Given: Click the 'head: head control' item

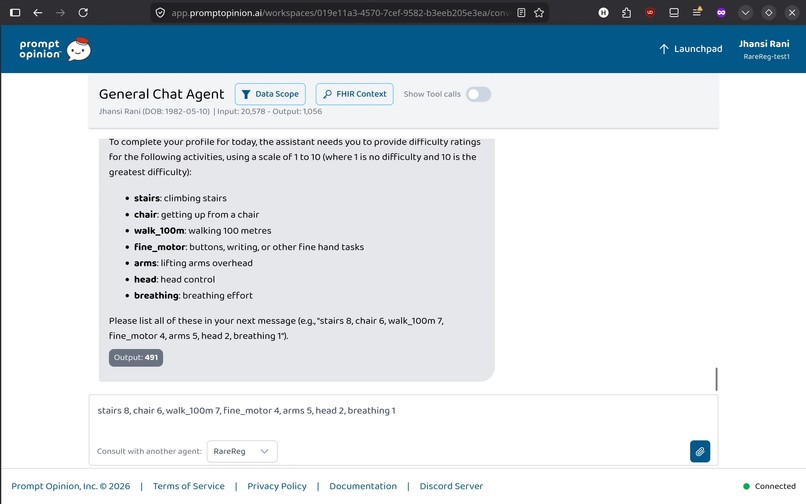Looking at the screenshot, I should coord(175,279).
